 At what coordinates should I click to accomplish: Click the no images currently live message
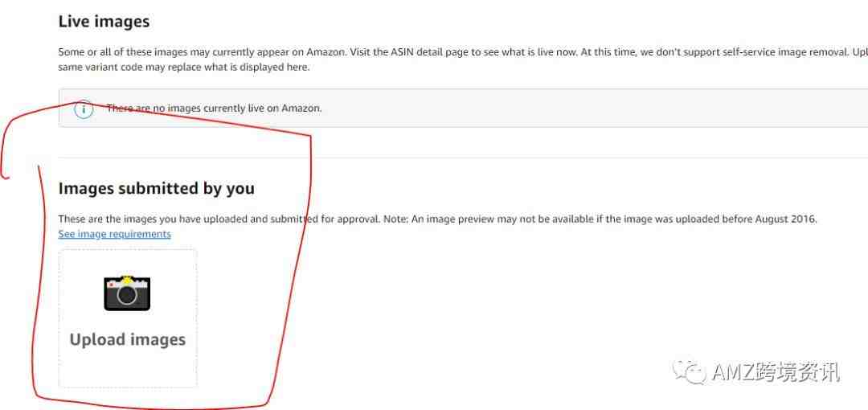point(215,108)
